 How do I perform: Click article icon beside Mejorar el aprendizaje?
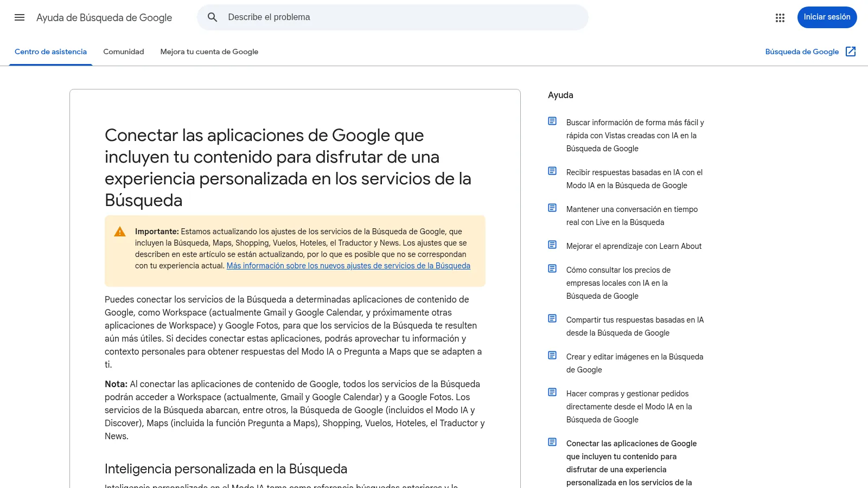(552, 245)
